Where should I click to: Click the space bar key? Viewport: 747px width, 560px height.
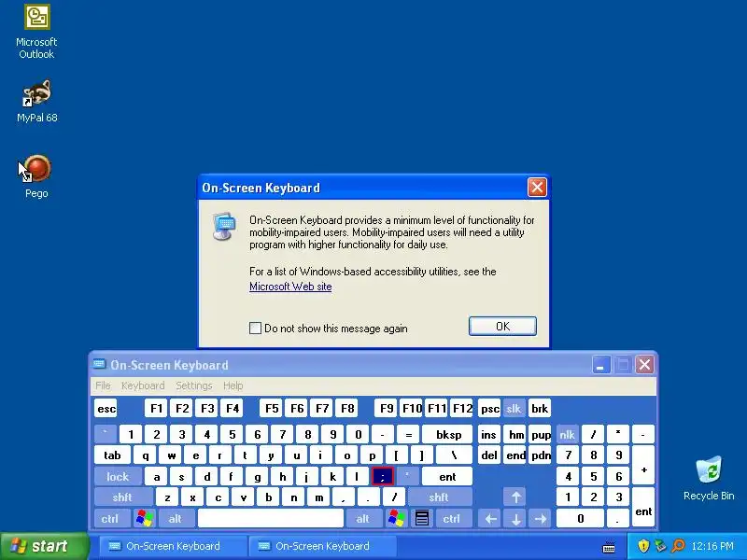(271, 518)
